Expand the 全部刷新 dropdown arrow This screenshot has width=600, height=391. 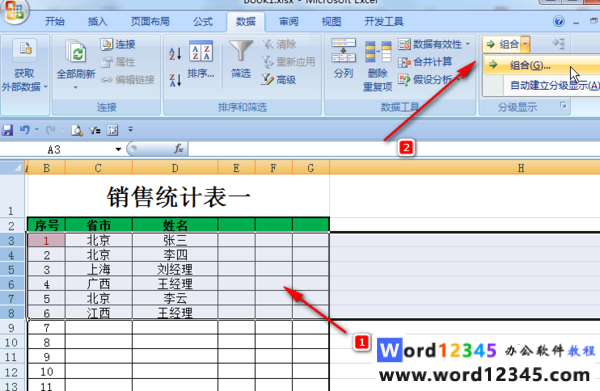click(75, 88)
